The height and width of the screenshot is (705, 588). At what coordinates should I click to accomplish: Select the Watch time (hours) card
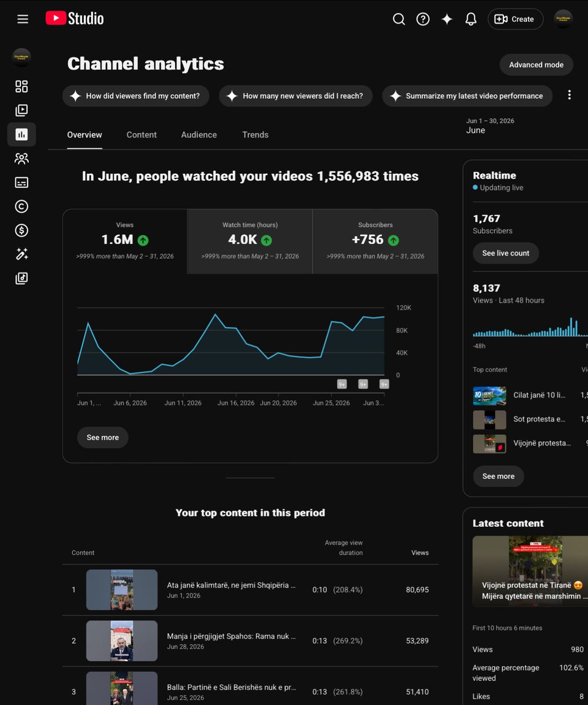pyautogui.click(x=250, y=241)
